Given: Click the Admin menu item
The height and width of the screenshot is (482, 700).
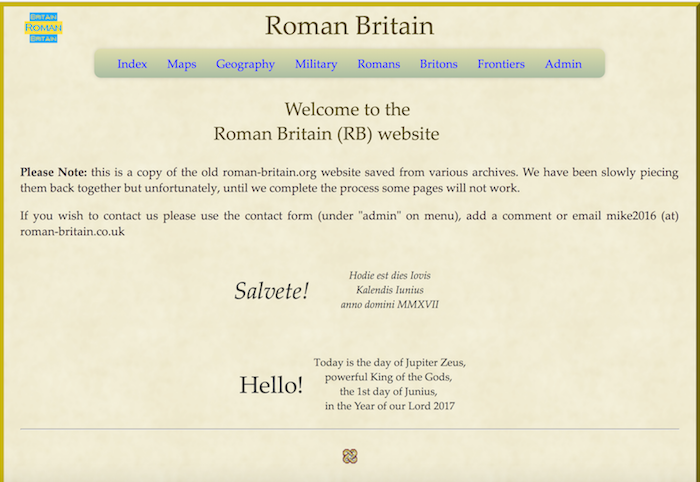Looking at the screenshot, I should 563,64.
